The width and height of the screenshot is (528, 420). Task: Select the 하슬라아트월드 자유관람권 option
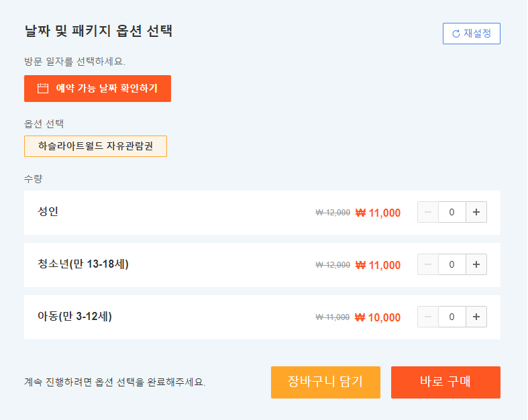[95, 146]
